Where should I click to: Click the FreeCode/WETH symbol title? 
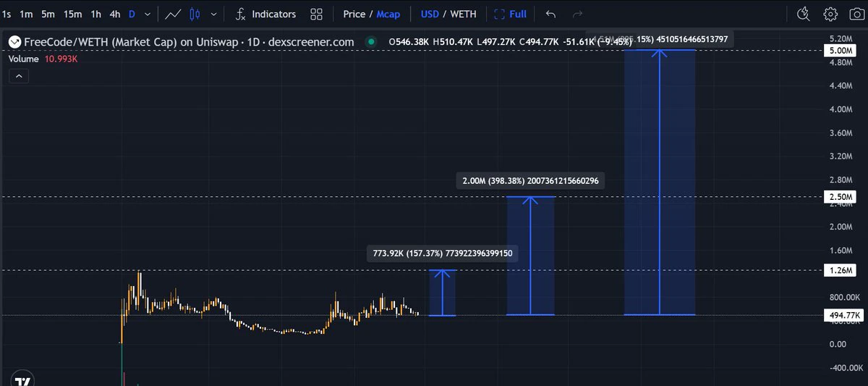(x=189, y=42)
